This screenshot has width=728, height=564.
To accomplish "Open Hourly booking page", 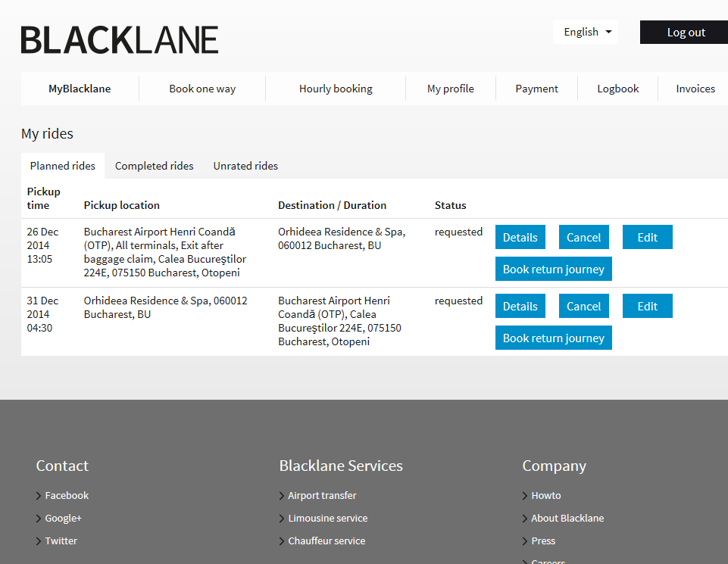I will coord(336,89).
